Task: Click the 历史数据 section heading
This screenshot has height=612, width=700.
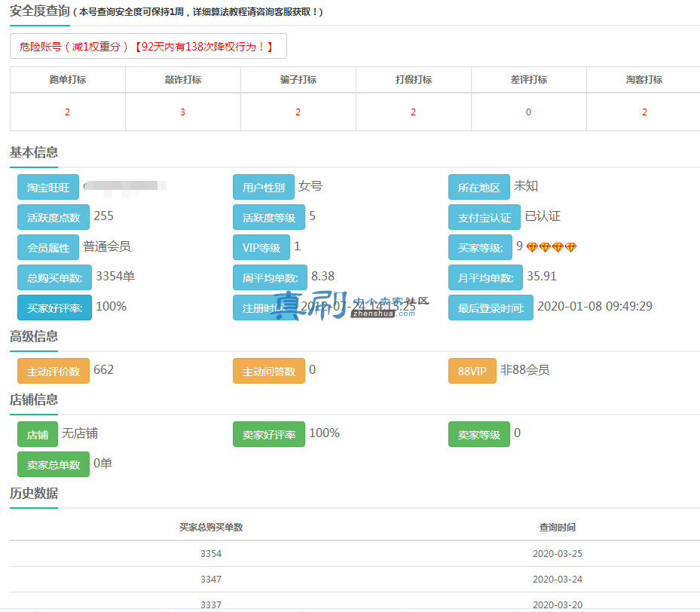Action: pos(34,493)
